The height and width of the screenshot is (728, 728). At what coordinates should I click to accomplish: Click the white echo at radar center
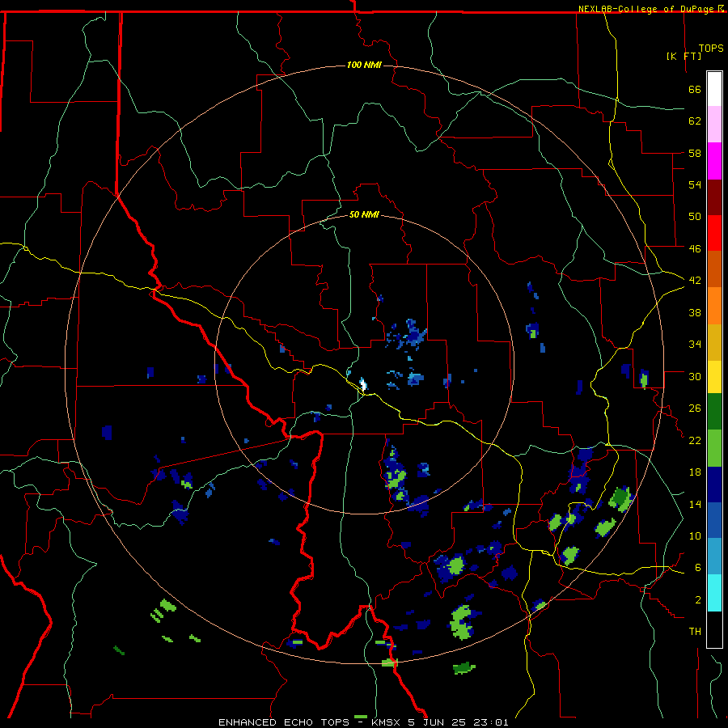[363, 384]
